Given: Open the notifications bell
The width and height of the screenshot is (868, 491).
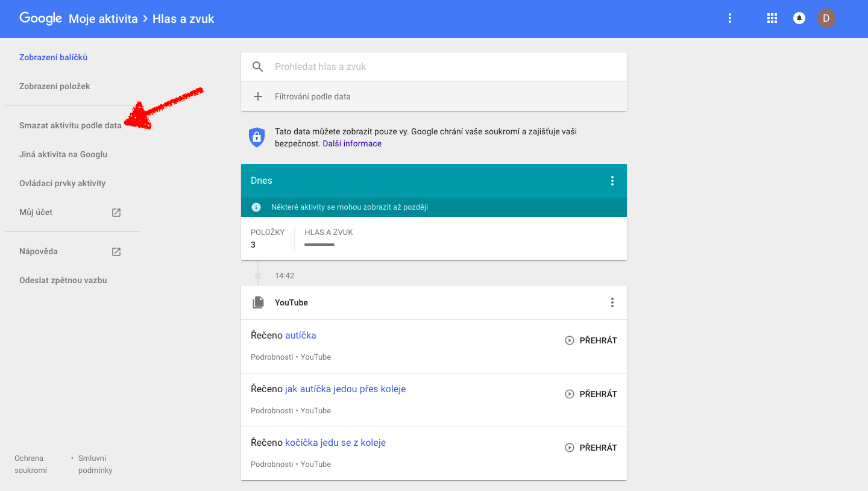Looking at the screenshot, I should click(799, 18).
